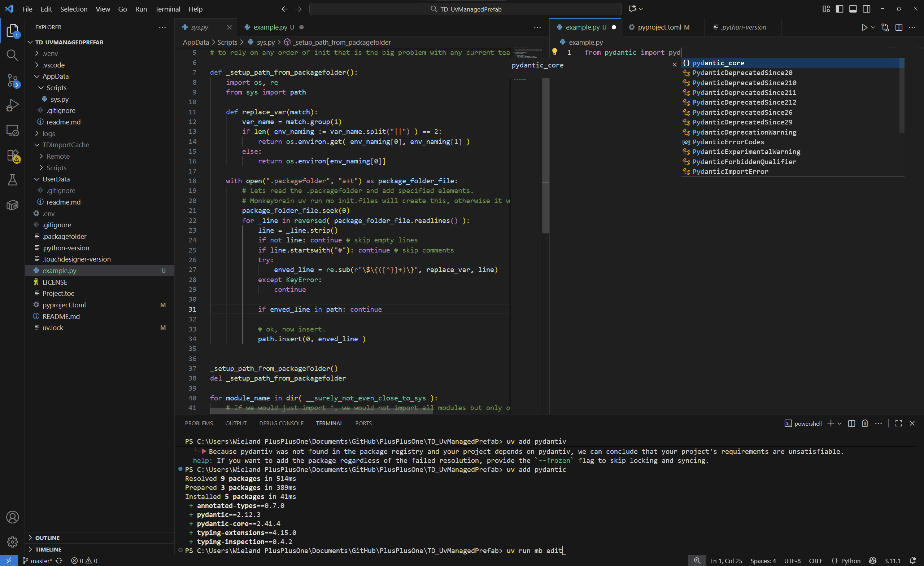Toggle primary side bar visibility

click(839, 9)
